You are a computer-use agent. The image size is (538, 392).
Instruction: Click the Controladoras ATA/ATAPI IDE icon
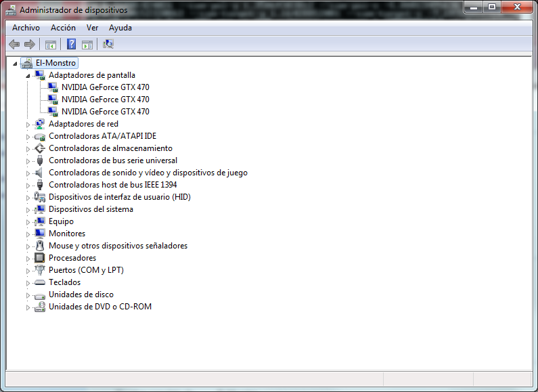40,137
